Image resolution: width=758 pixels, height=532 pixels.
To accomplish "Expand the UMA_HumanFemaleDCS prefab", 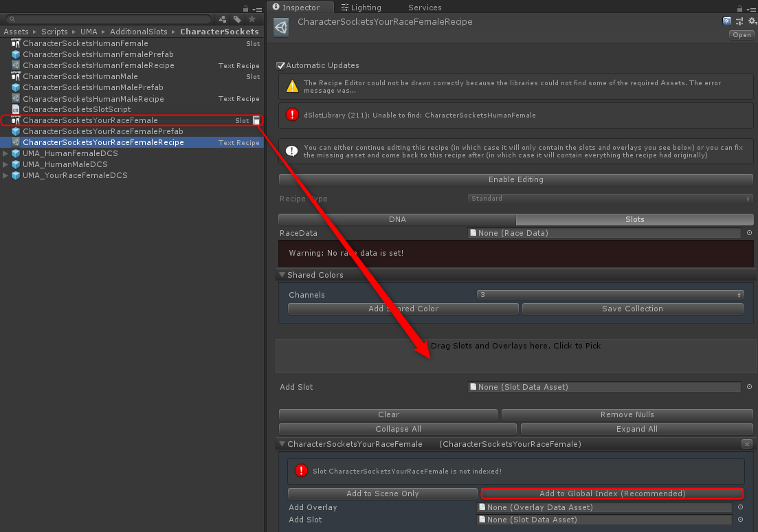I will click(x=6, y=153).
